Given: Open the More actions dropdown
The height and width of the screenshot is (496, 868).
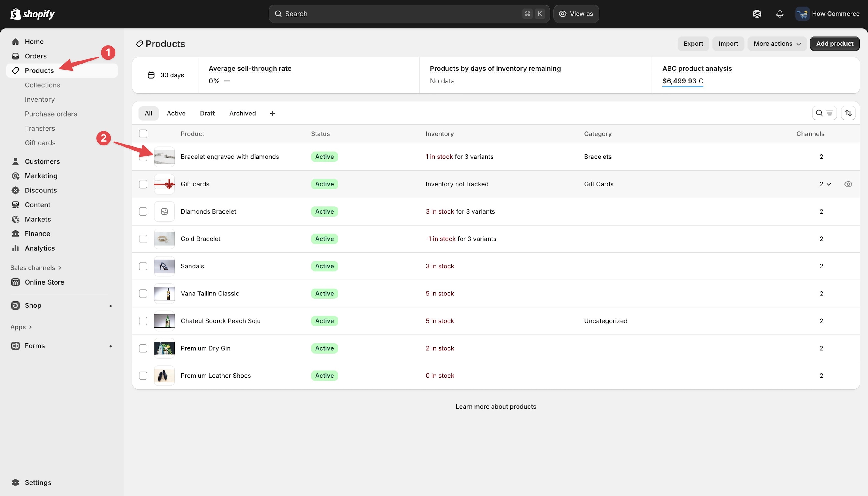Looking at the screenshot, I should click(777, 44).
